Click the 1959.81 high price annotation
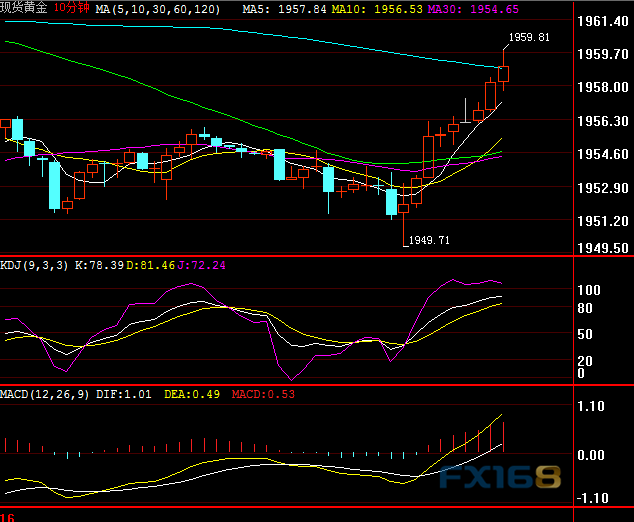 pyautogui.click(x=529, y=37)
